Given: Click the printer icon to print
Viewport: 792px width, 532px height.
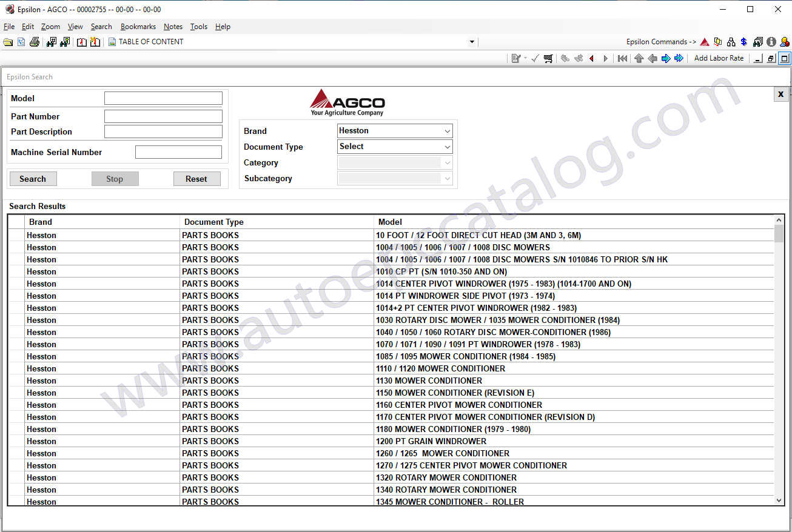Looking at the screenshot, I should point(35,42).
